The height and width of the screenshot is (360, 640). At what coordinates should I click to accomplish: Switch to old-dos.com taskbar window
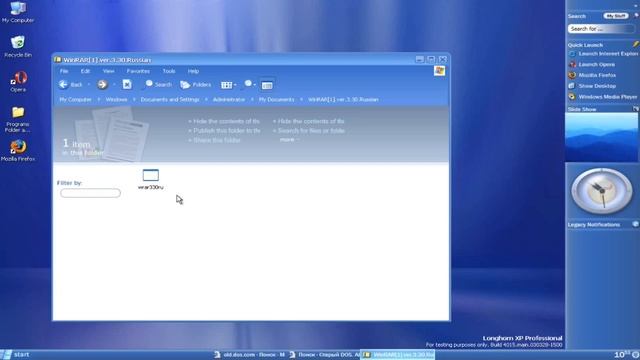click(x=249, y=355)
